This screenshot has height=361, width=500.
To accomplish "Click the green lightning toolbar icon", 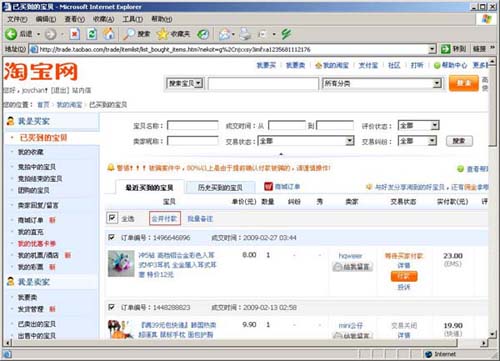I will tap(286, 34).
